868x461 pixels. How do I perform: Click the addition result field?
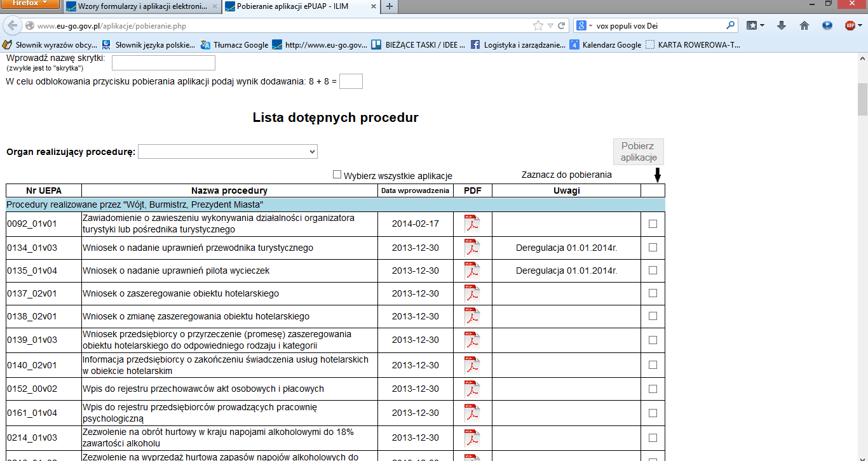tap(351, 81)
